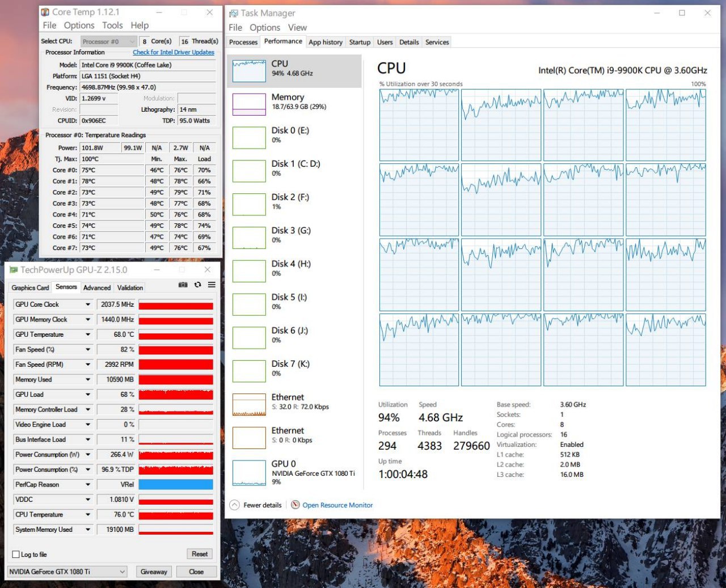Click the Resource Monitor icon in Task Manager

[295, 505]
